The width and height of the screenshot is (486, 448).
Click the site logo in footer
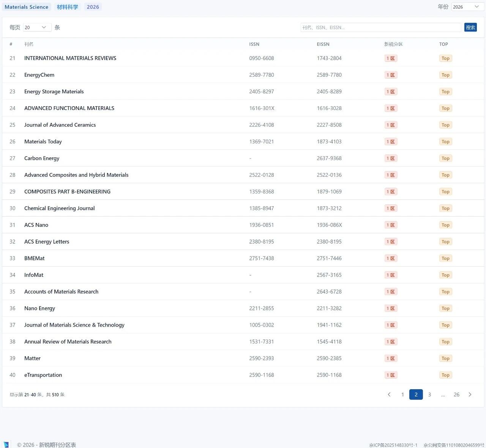[x=6, y=445]
